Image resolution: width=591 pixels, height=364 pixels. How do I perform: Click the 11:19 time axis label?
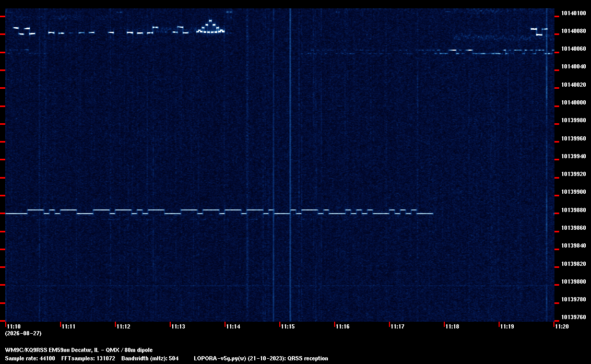(x=507, y=326)
